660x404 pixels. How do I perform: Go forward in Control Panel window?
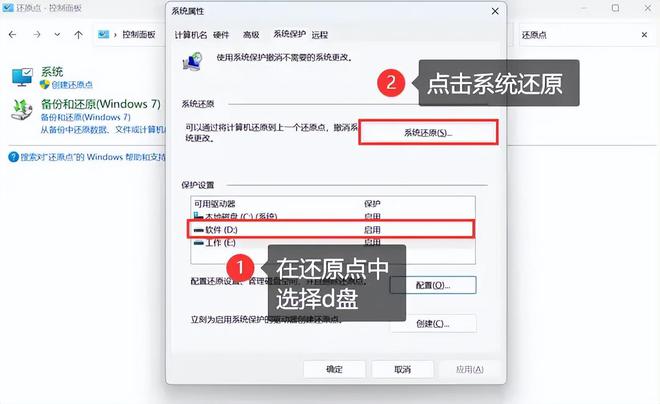(x=37, y=35)
